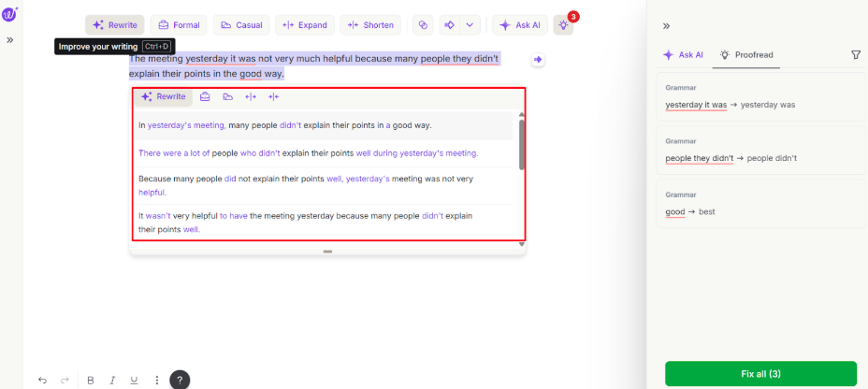Click the Ask AI toolbar button
868x389 pixels.
(520, 25)
